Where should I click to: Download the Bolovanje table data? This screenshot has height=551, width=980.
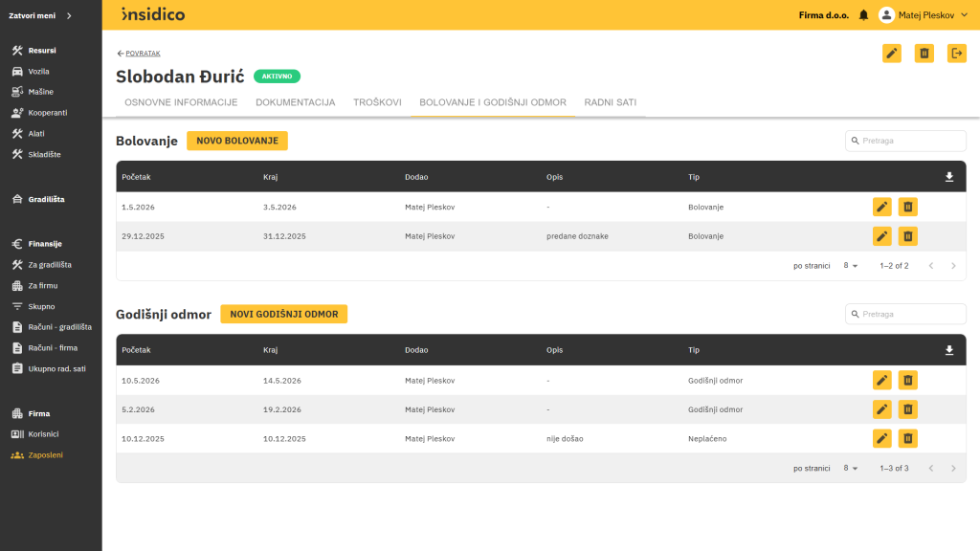(948, 177)
